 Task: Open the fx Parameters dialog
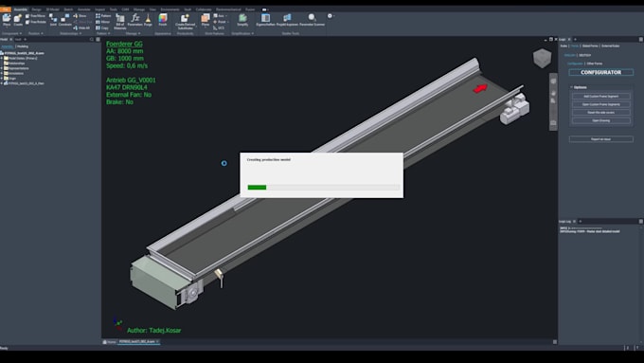(x=134, y=20)
